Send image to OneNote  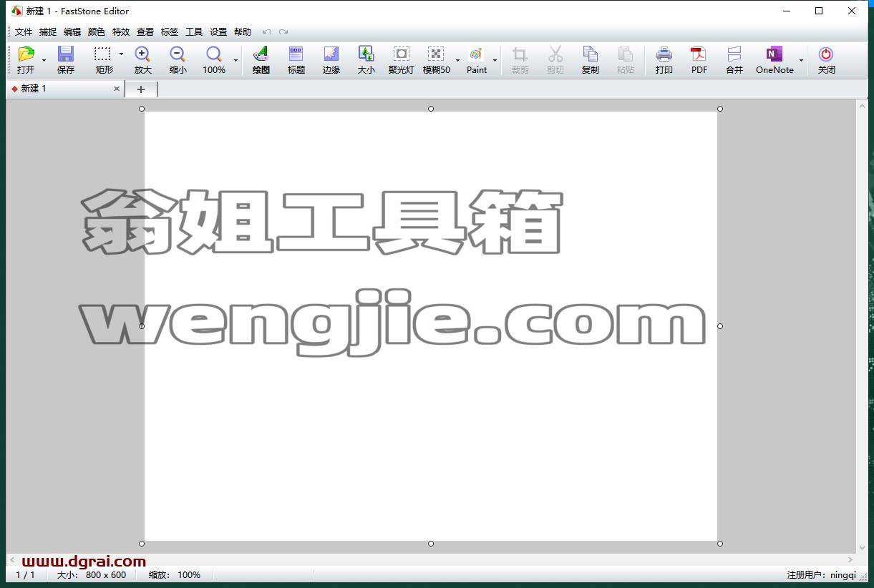[x=775, y=60]
